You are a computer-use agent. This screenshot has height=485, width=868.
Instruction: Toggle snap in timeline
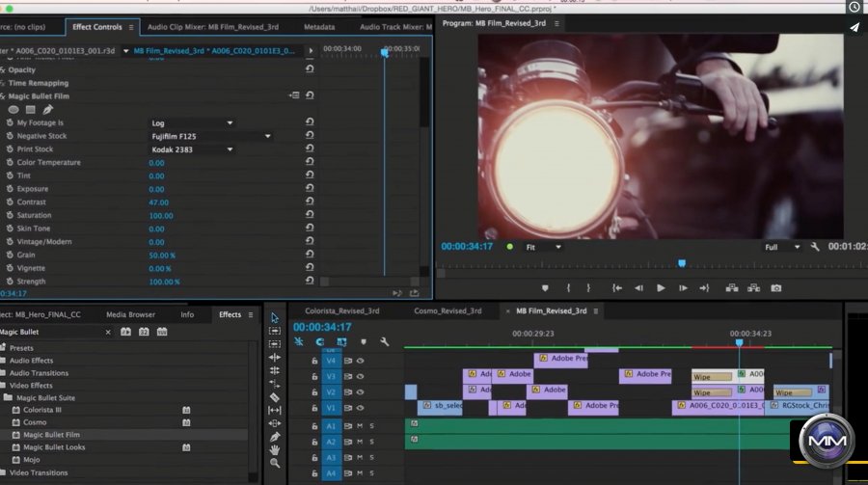(320, 342)
